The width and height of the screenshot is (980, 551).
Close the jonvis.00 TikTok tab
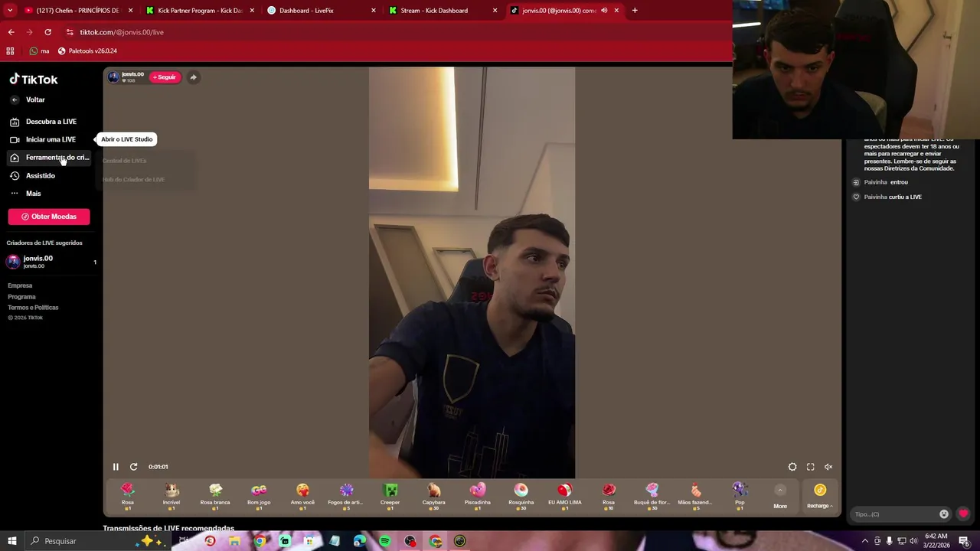616,11
